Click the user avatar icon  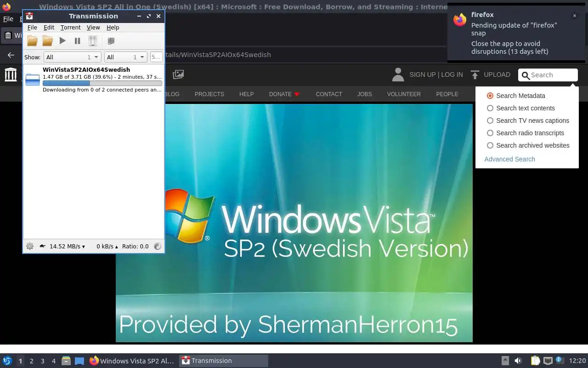click(398, 75)
